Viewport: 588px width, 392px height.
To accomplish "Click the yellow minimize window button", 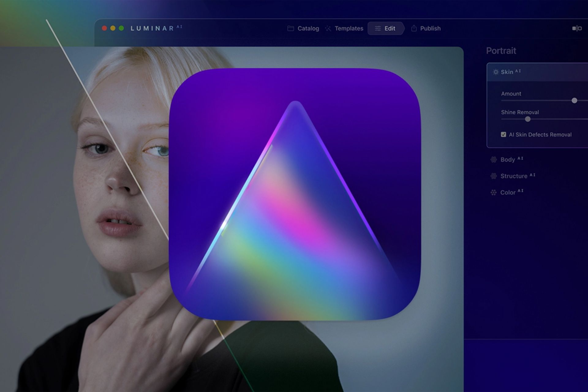I will coord(113,28).
